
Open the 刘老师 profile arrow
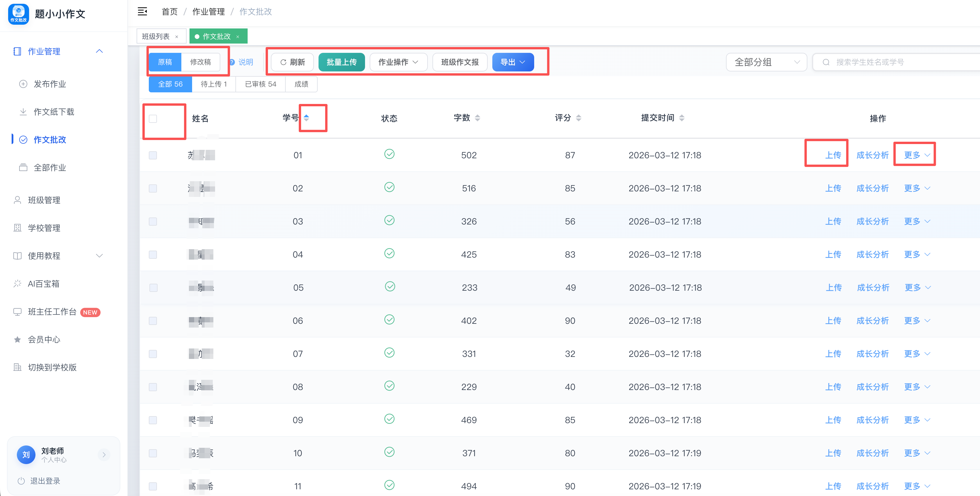tap(104, 454)
